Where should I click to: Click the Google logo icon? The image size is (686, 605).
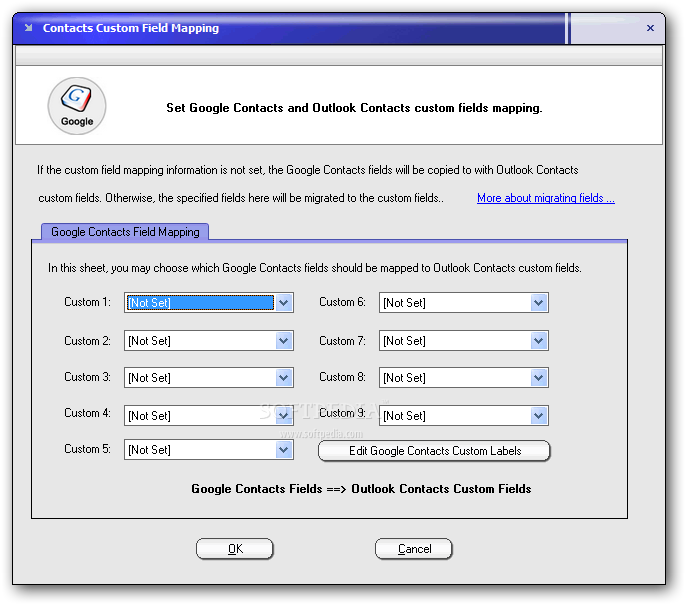point(77,106)
